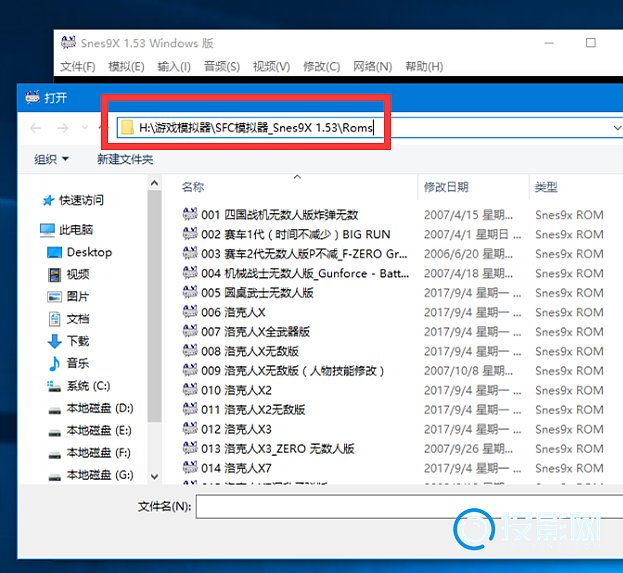This screenshot has width=623, height=573.
Task: Click the sidebar scroll down arrow
Action: coord(155,476)
